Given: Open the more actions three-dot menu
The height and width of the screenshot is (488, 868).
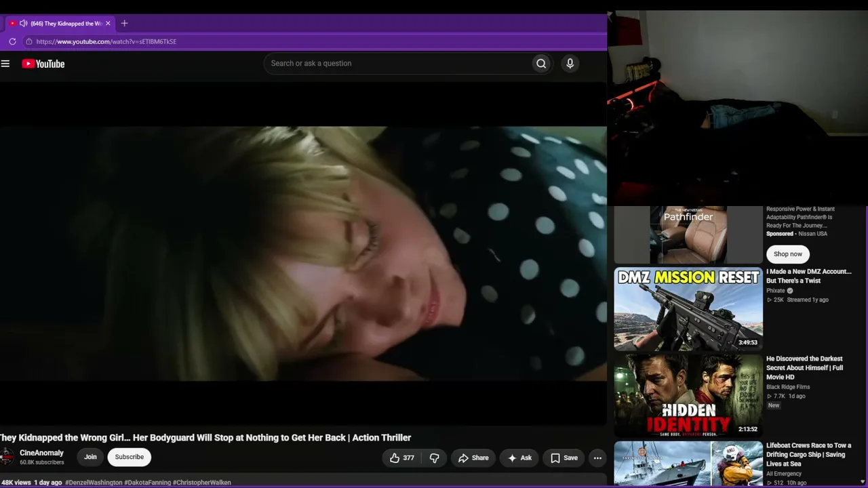Looking at the screenshot, I should [597, 458].
